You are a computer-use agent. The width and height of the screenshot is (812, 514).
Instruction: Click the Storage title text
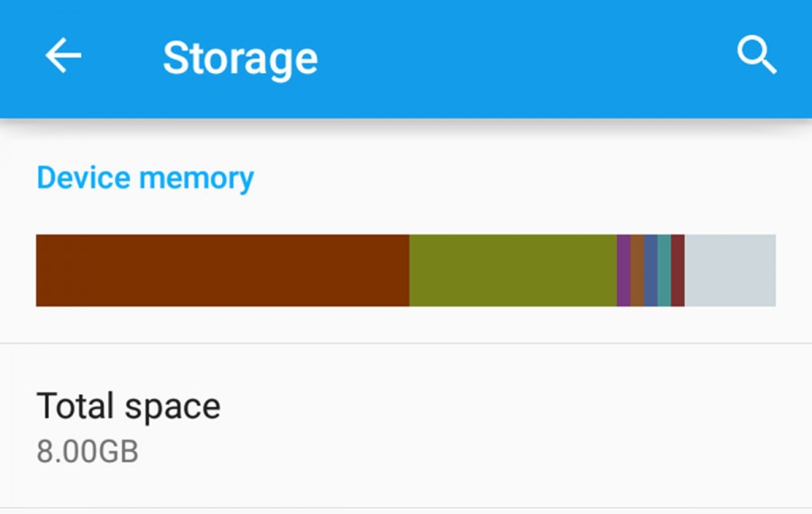(240, 59)
